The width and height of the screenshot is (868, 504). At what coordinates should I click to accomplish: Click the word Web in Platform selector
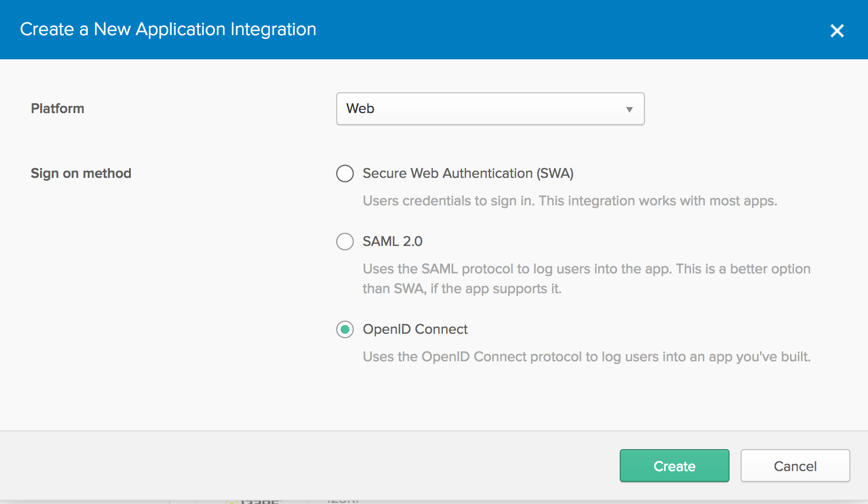(360, 109)
